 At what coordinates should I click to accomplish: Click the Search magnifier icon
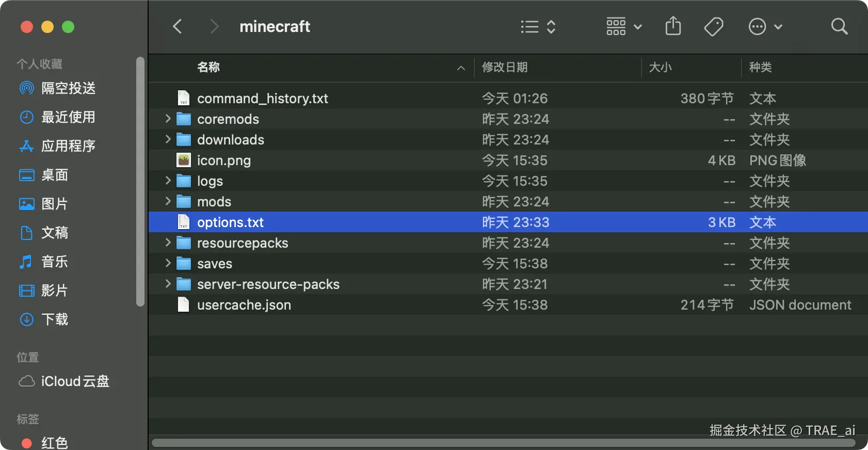[839, 26]
